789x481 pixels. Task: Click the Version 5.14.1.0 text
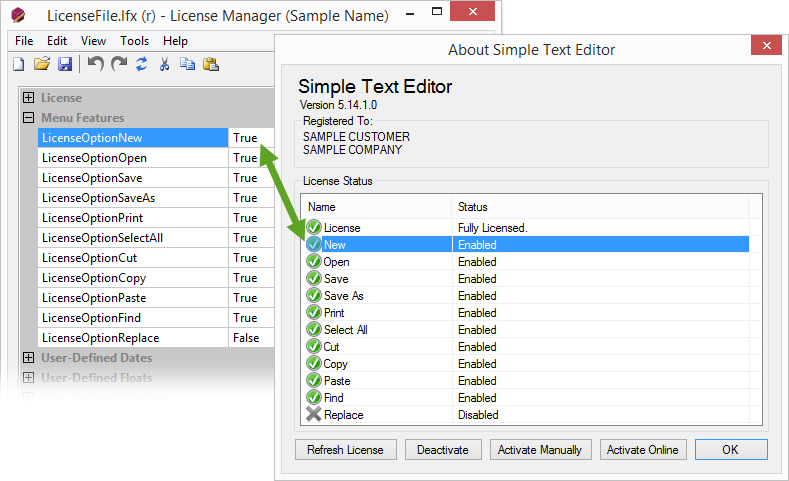click(338, 105)
